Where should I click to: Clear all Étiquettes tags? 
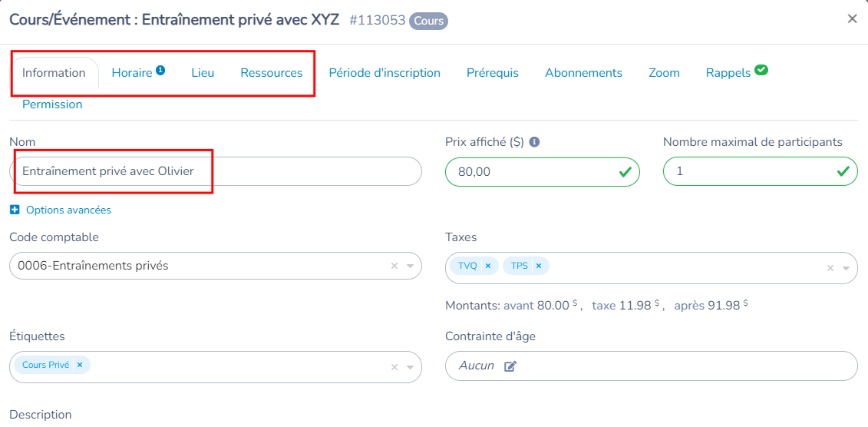394,367
